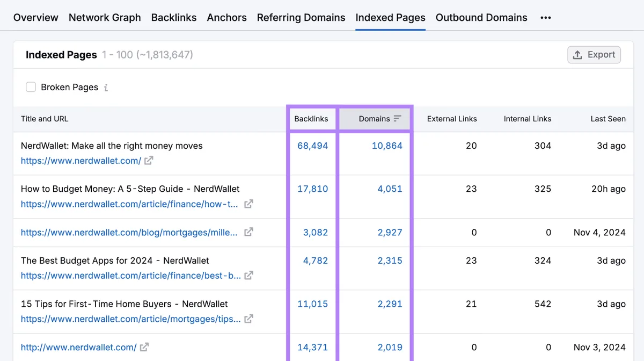Click the Domains column sort icon
This screenshot has width=644, height=361.
[397, 119]
